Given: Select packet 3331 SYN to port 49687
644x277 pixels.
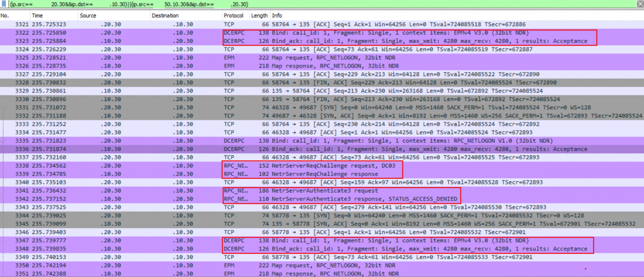Looking at the screenshot, I should (322, 107).
